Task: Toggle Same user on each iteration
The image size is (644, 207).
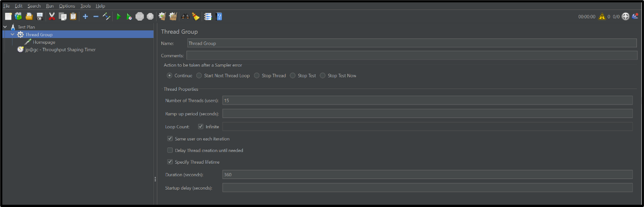Action: click(170, 139)
